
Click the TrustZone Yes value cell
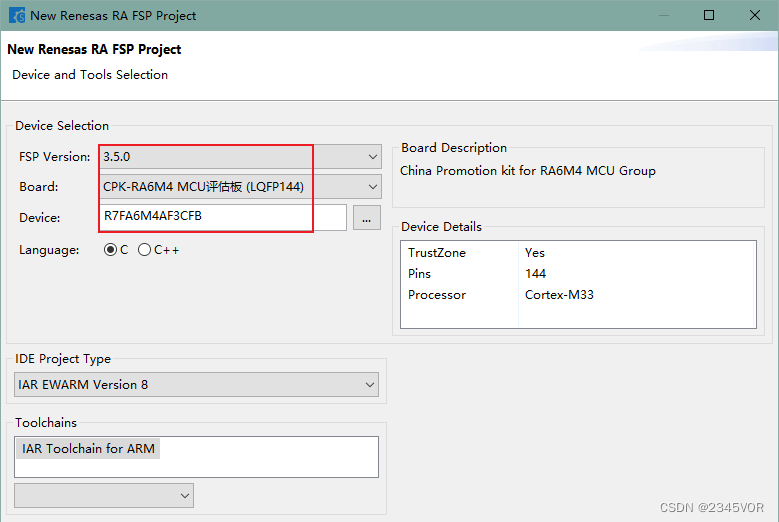tap(534, 253)
